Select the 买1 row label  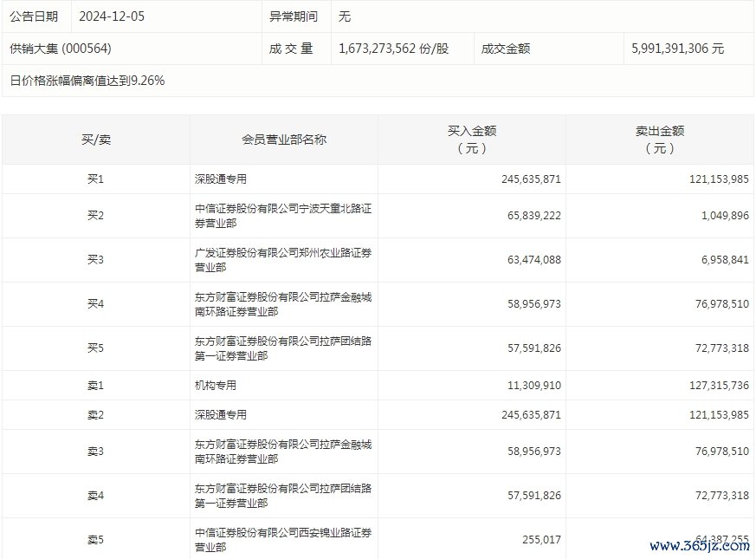click(95, 179)
